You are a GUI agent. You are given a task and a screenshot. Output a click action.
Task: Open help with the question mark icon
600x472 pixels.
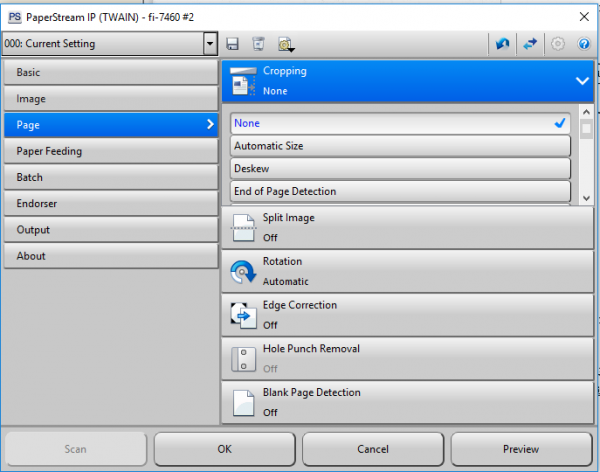point(584,44)
